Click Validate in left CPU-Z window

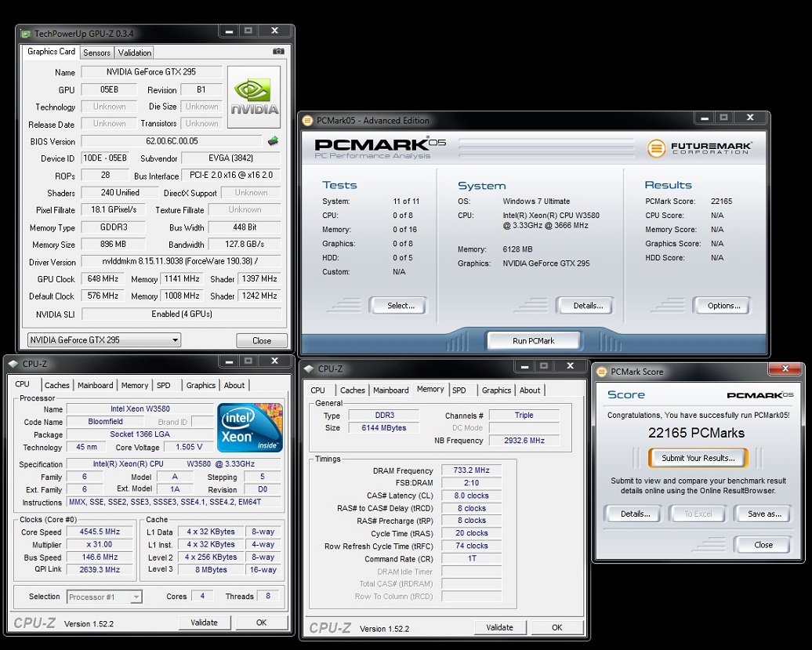click(x=204, y=623)
